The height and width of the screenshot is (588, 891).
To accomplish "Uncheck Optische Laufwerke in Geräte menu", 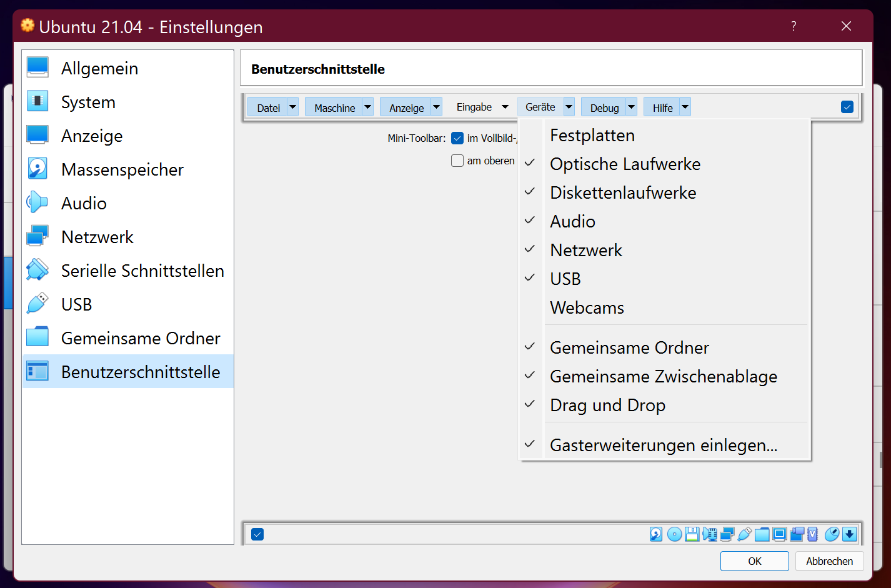I will pos(665,164).
